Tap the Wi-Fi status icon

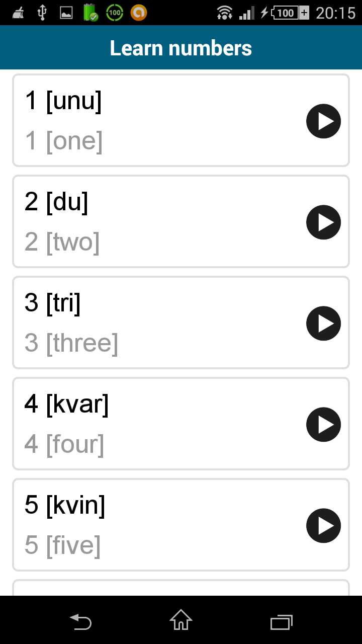[225, 13]
